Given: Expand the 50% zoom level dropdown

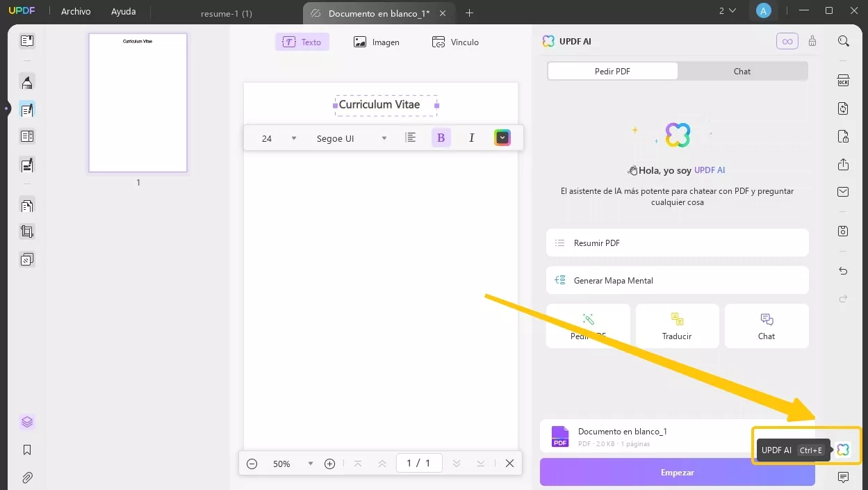Looking at the screenshot, I should [311, 464].
